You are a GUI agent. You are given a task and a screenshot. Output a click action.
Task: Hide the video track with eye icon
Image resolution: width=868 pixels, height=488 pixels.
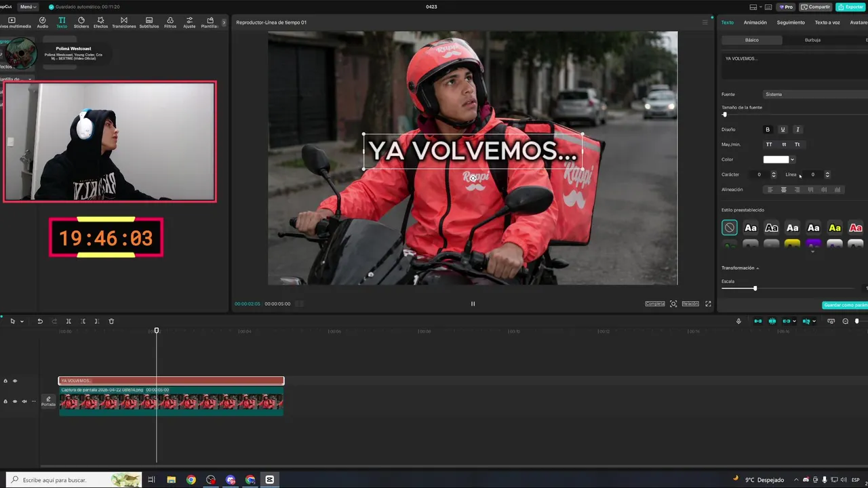tap(15, 401)
